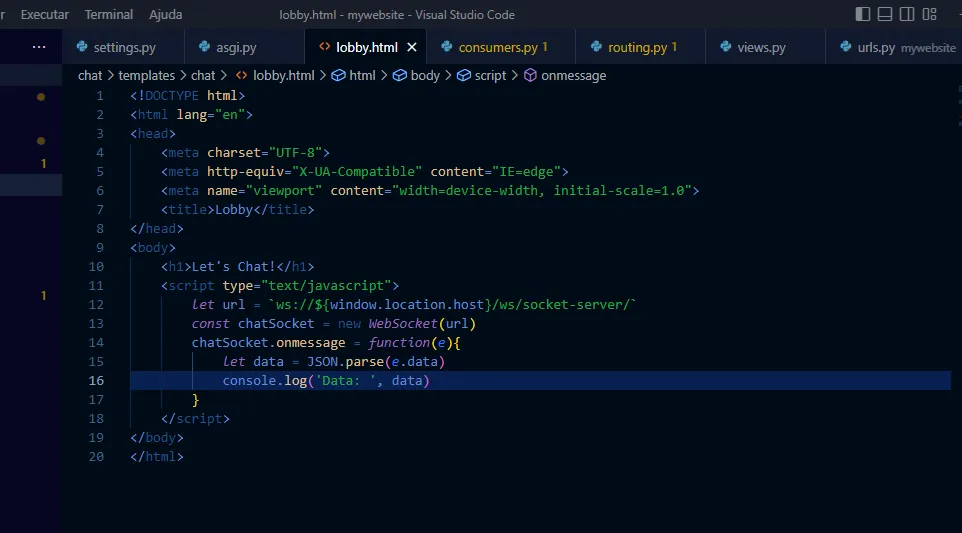This screenshot has height=533, width=962.
Task: Switch to the consumers.py tab
Action: click(498, 47)
